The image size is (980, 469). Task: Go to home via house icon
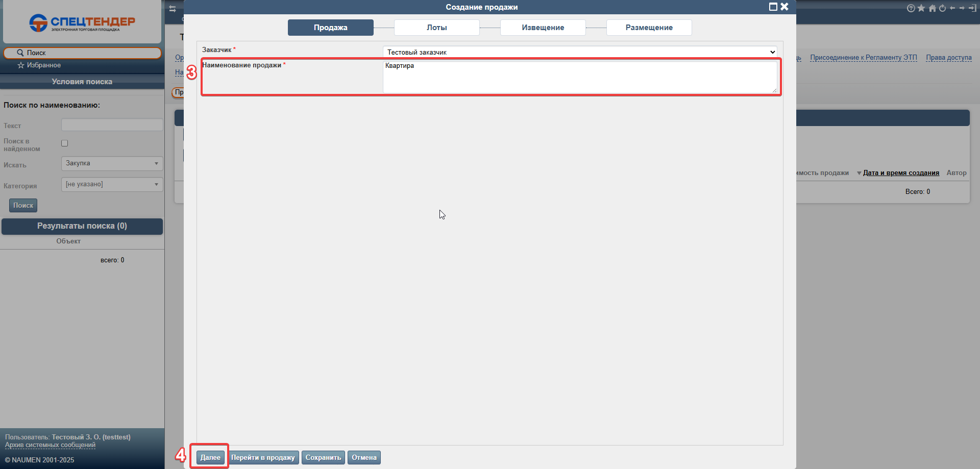point(932,8)
